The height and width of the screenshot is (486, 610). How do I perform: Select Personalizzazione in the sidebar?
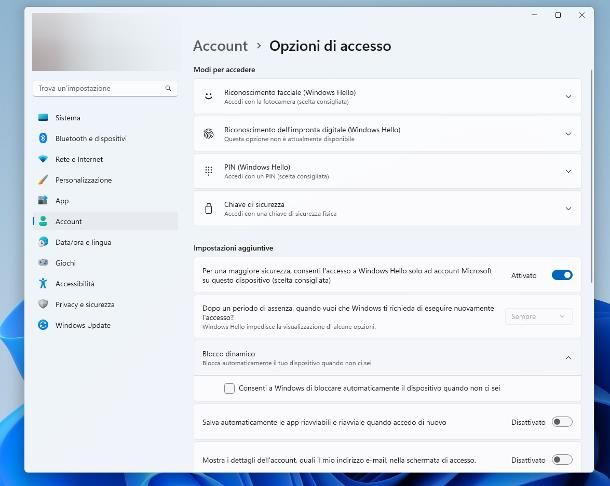click(x=105, y=180)
